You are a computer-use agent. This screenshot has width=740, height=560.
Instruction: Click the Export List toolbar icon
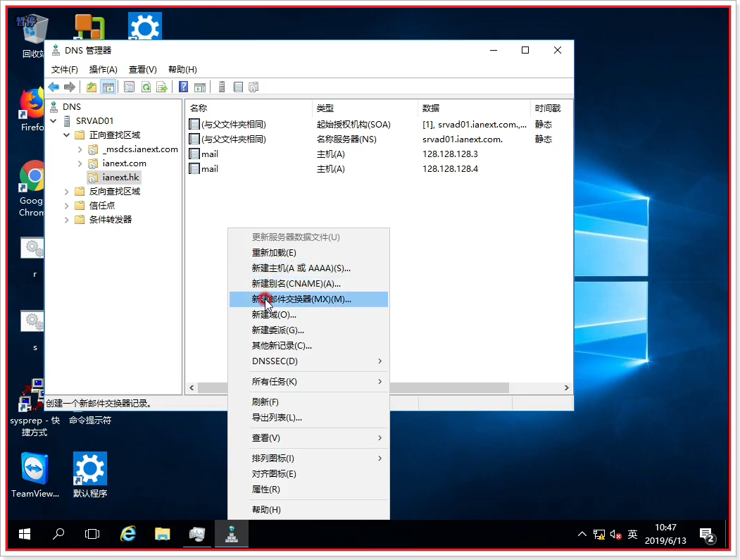[162, 87]
